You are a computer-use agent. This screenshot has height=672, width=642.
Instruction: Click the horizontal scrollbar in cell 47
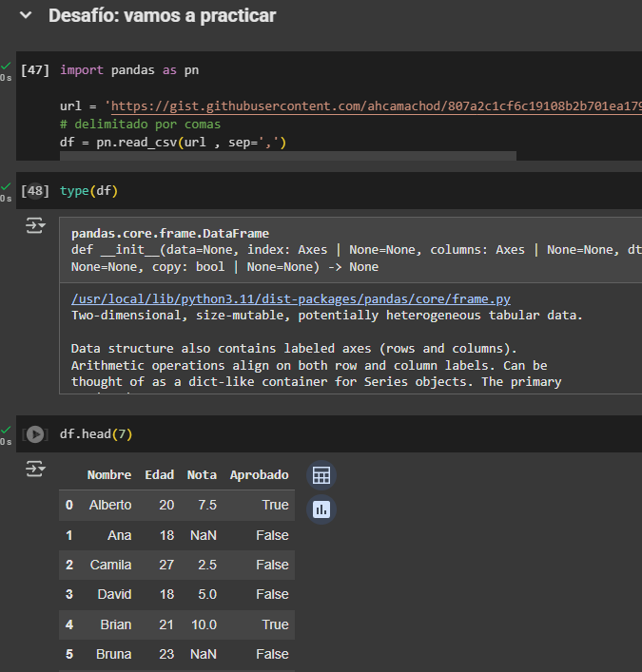click(288, 156)
